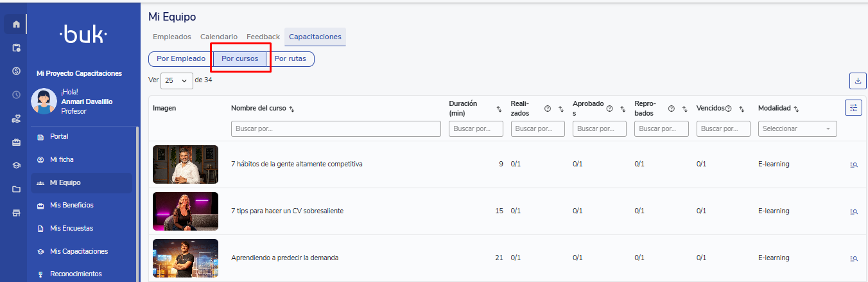
Task: Sort the Duración column
Action: coord(499,109)
